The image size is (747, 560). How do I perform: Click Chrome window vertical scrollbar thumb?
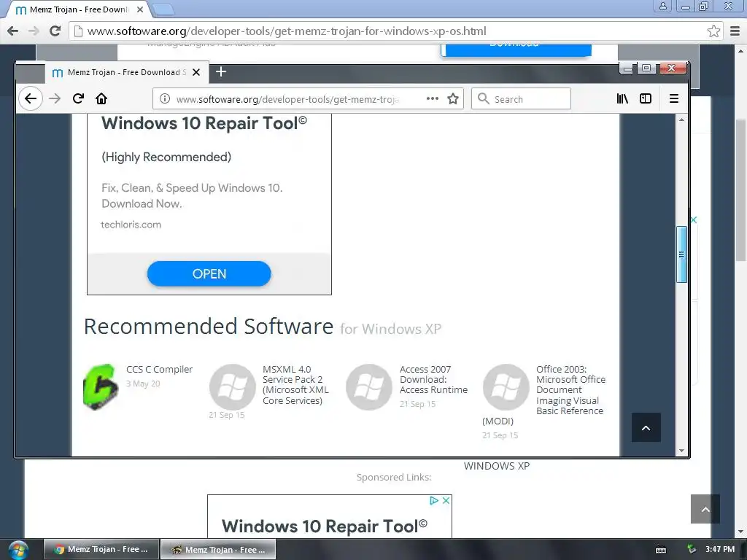740,190
